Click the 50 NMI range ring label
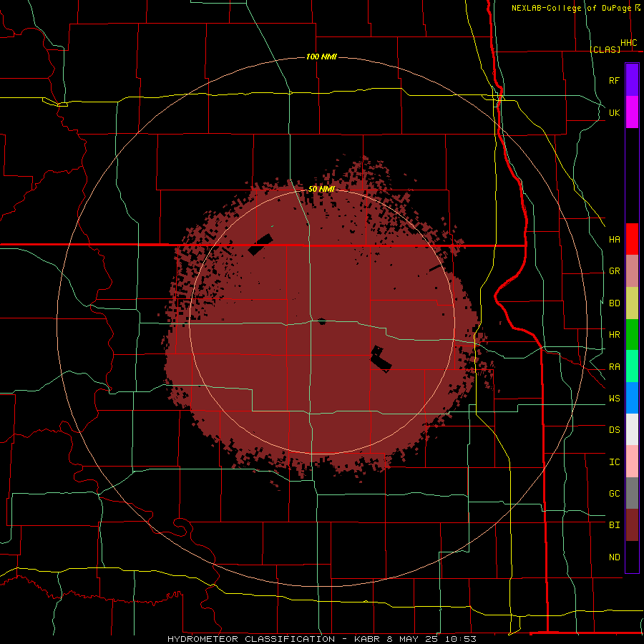 [x=321, y=189]
